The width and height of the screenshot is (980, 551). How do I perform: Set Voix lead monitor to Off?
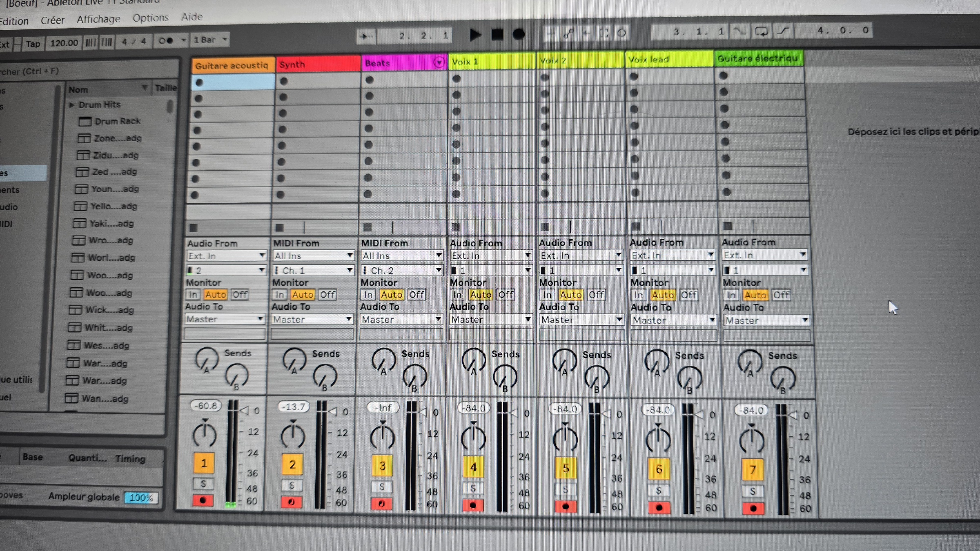tap(688, 295)
